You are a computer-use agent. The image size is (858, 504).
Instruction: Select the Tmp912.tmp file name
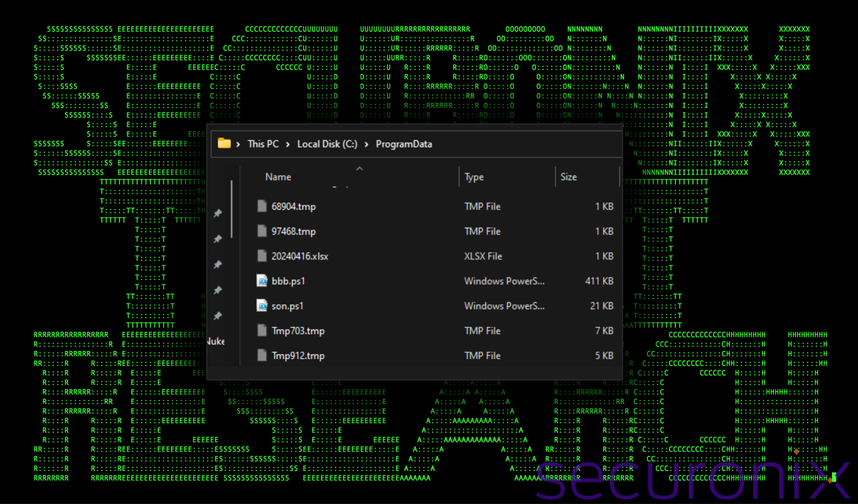(298, 356)
